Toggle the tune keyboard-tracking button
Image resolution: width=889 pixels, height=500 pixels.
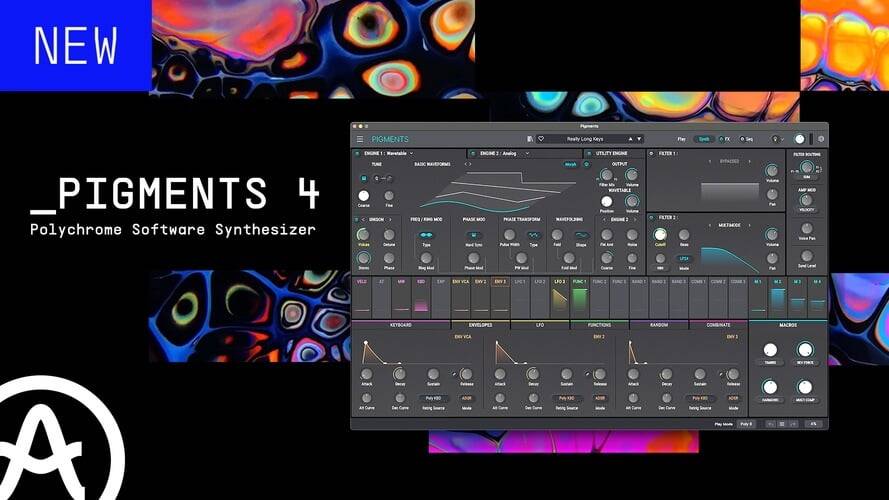click(x=364, y=179)
